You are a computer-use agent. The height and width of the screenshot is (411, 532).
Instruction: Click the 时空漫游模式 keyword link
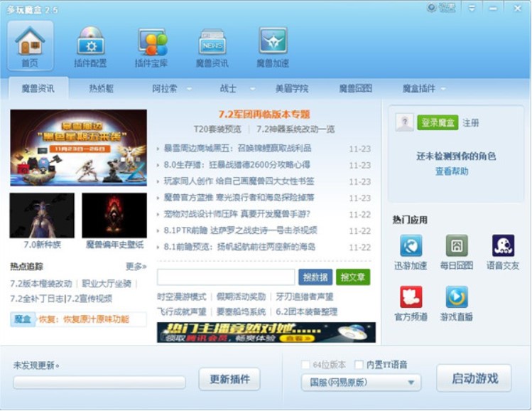point(182,297)
